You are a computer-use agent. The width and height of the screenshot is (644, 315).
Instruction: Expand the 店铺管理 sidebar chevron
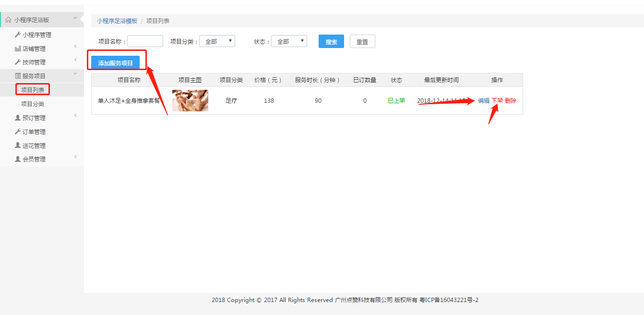75,47
